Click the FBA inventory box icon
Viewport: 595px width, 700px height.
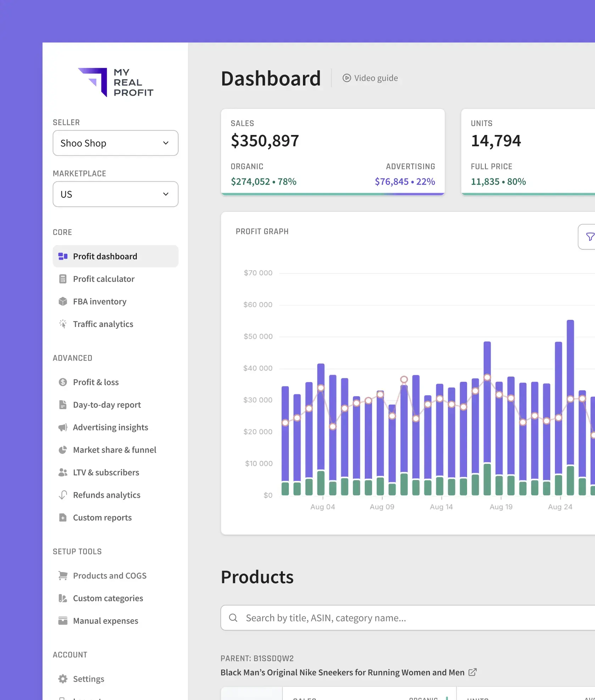point(63,302)
